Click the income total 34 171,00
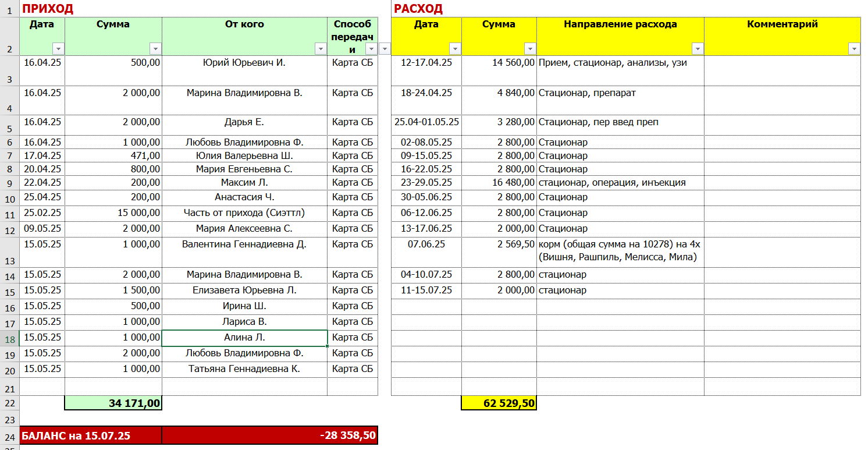Image resolution: width=868 pixels, height=450 pixels. [113, 403]
